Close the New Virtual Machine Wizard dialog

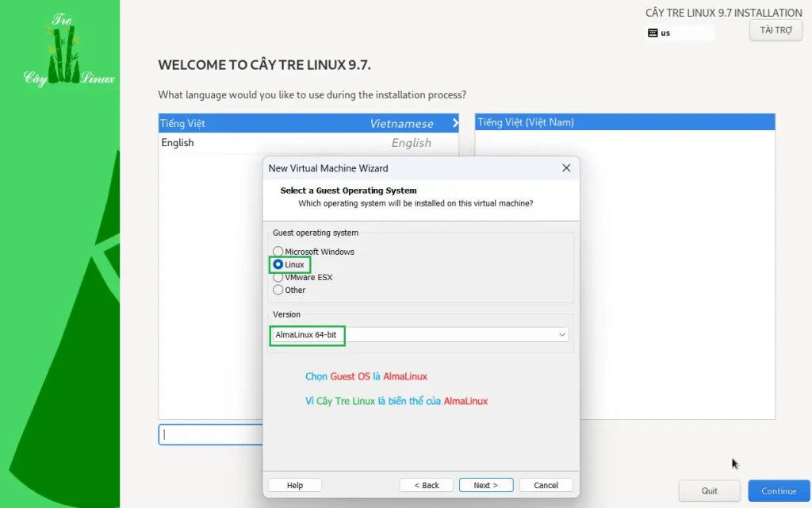click(x=566, y=168)
